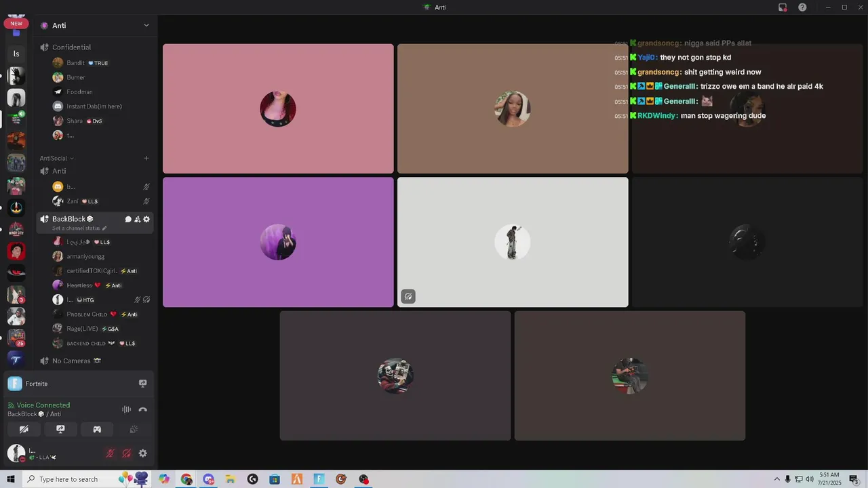868x488 pixels.
Task: Open red cartoon face server icon
Action: tap(16, 251)
